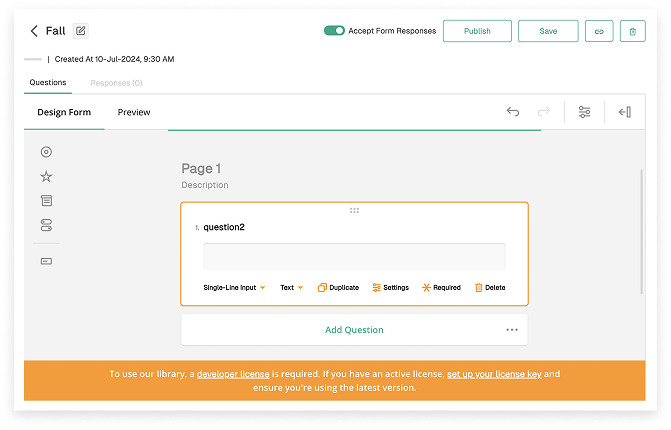
Task: Toggle Required on question2
Action: point(441,287)
